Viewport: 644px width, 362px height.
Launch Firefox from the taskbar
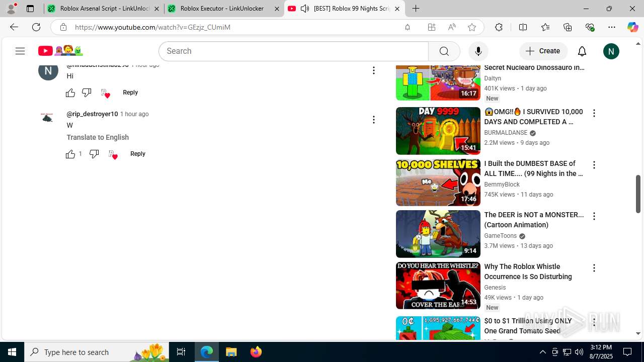pos(256,352)
